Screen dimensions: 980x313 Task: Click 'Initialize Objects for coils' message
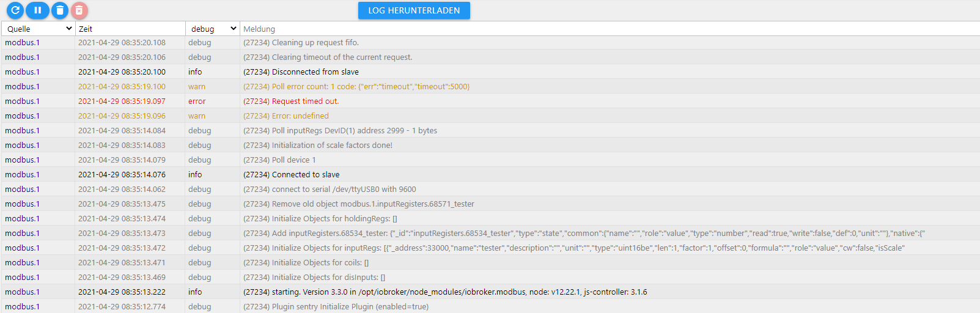(x=306, y=262)
